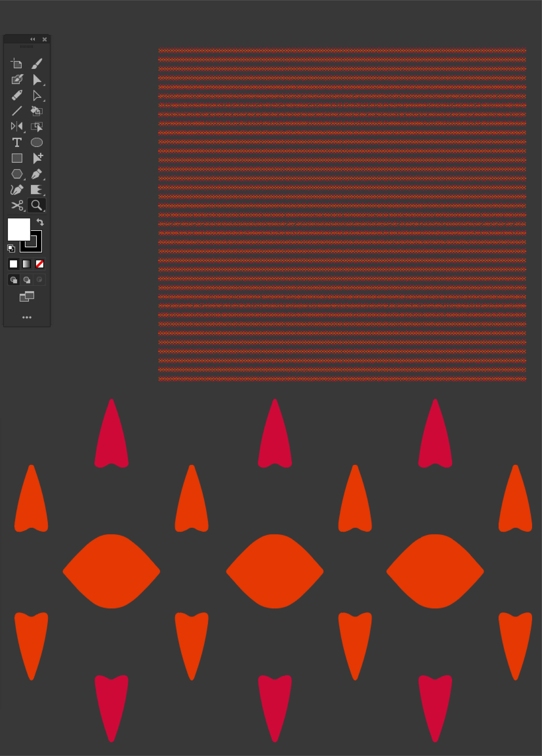Set active attribute to None
542x756 pixels.
(x=40, y=264)
